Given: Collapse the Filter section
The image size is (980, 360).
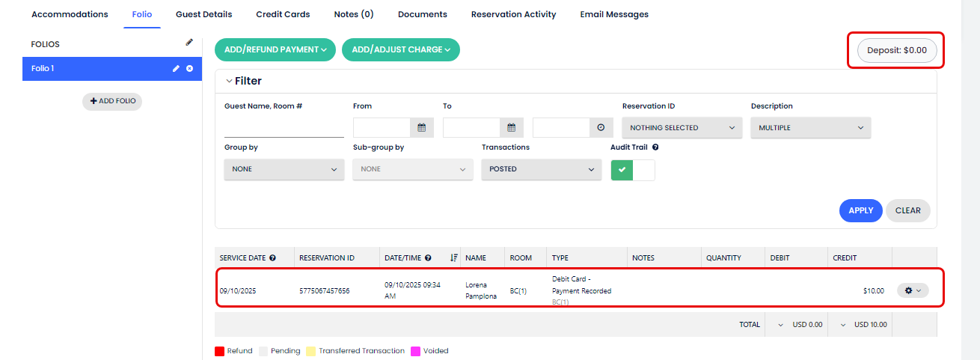Looking at the screenshot, I should click(229, 81).
